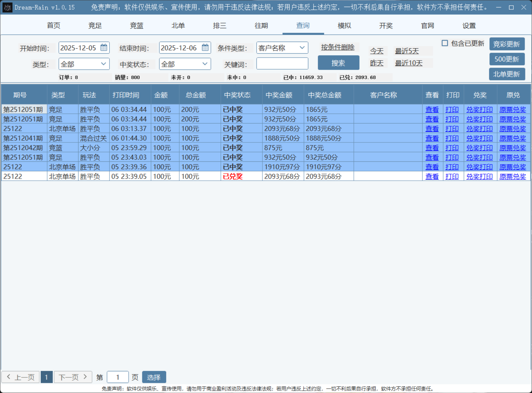Click 查看 link in the first row
Viewport: 532px width, 393px height.
(432, 109)
